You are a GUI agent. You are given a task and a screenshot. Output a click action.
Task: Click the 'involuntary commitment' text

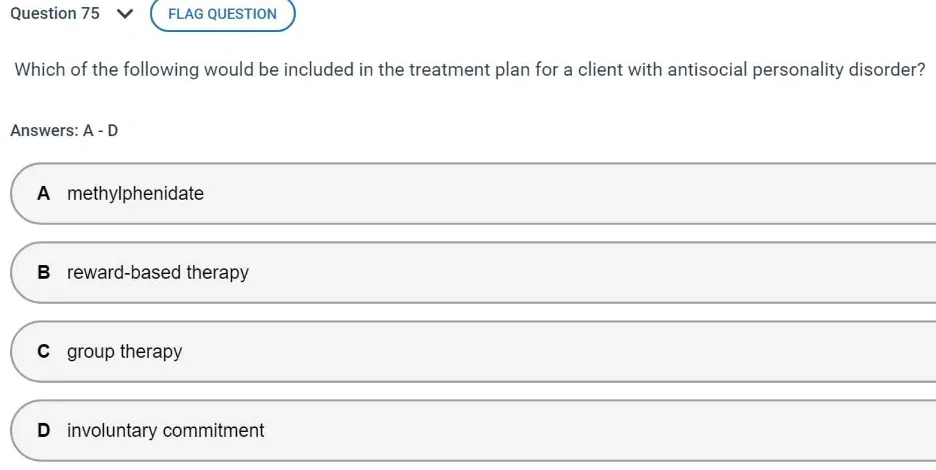click(166, 431)
